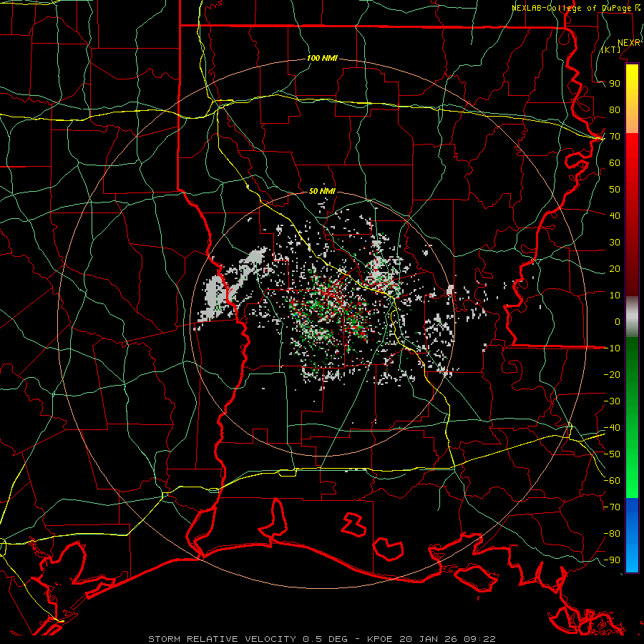Click the -40 value on the velocity scale

pyautogui.click(x=612, y=428)
